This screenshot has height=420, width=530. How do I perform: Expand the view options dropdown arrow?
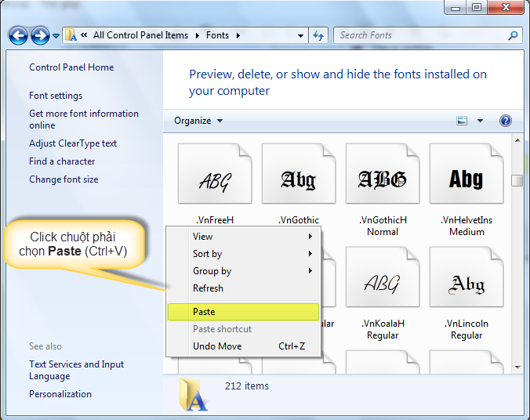click(480, 121)
